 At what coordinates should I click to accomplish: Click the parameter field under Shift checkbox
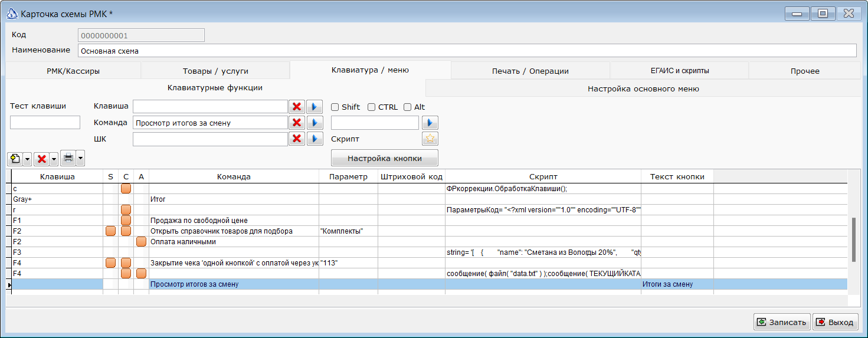click(x=375, y=123)
